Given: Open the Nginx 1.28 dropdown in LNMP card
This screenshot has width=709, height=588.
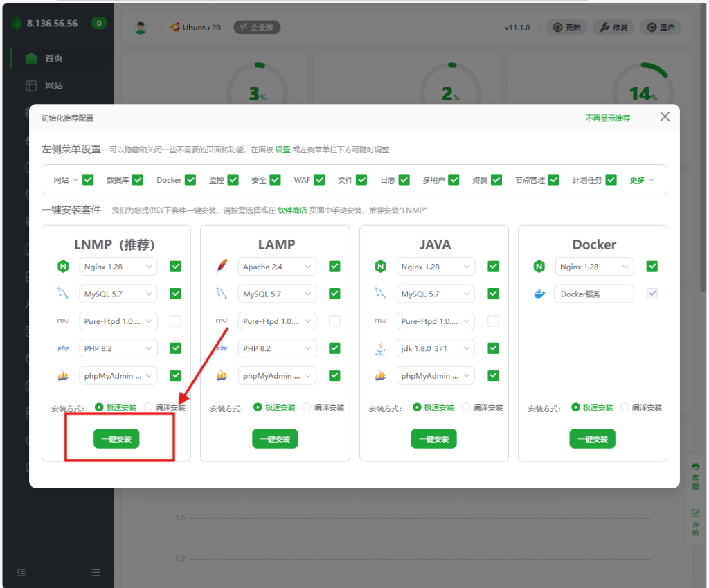Looking at the screenshot, I should [118, 267].
